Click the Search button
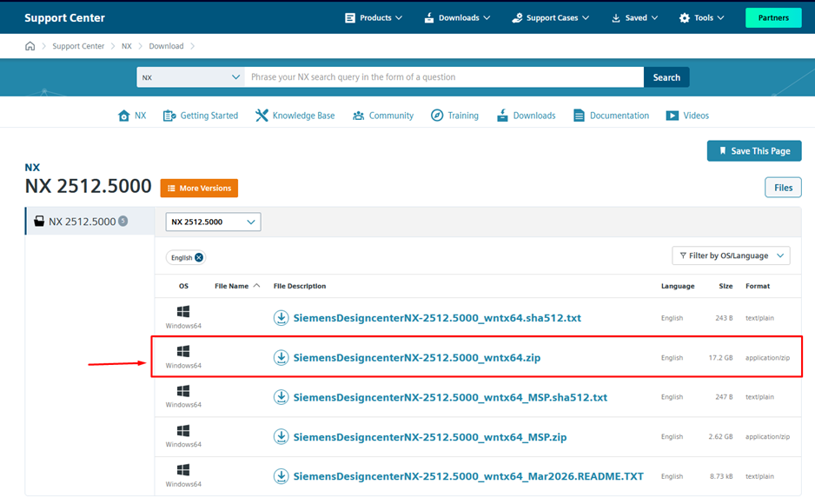Screen dimensions: 815x504 [x=666, y=77]
